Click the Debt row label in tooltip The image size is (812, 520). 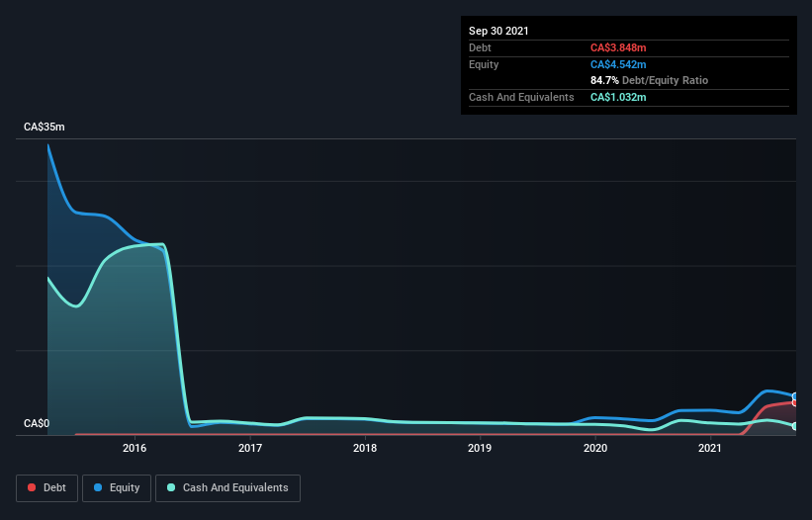tap(480, 47)
